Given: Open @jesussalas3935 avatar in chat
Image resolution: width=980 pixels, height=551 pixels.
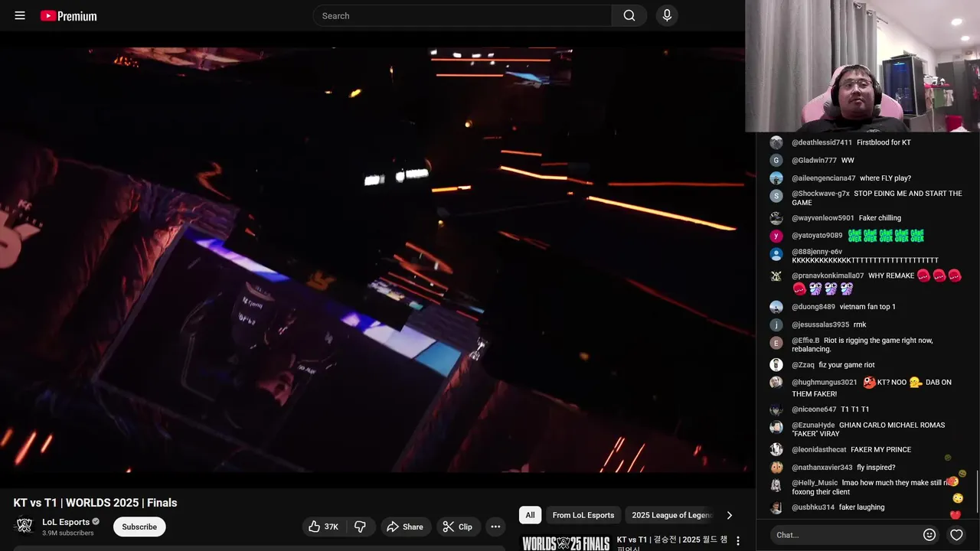Looking at the screenshot, I should [x=776, y=324].
